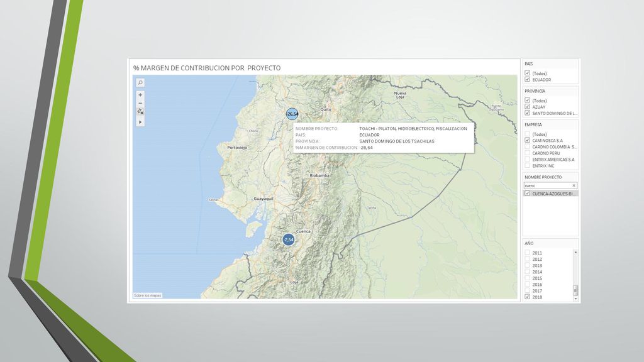Click the AÑO list scrollbar thumb
The image size is (644, 362).
pos(575,290)
